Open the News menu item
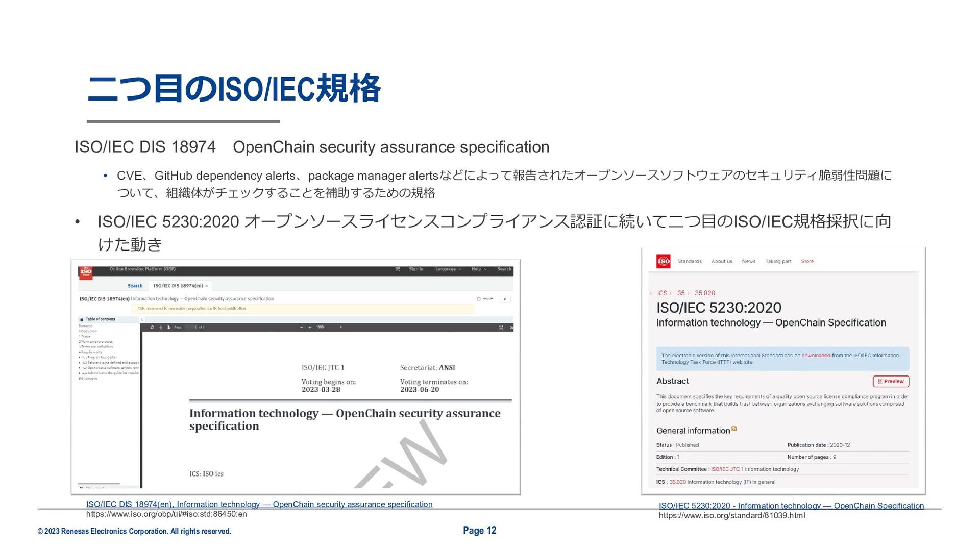 (x=749, y=261)
